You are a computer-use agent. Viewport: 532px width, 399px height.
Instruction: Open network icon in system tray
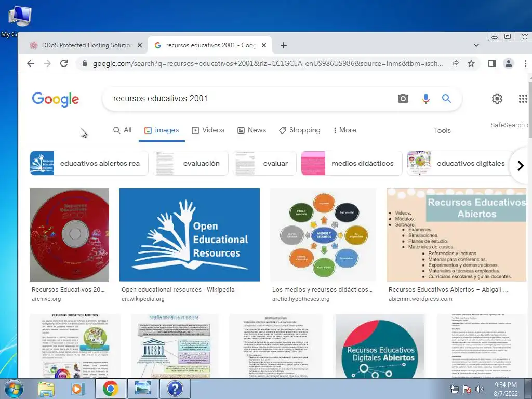[454, 389]
